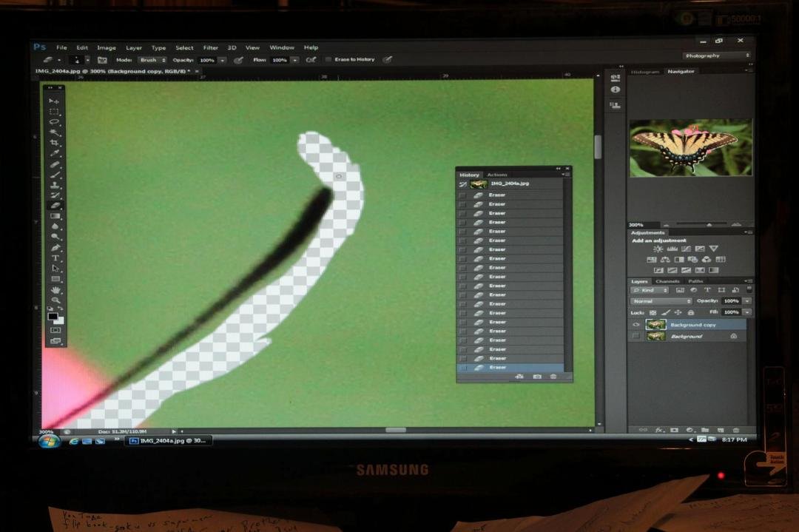Toggle lock all for layer

pos(690,312)
